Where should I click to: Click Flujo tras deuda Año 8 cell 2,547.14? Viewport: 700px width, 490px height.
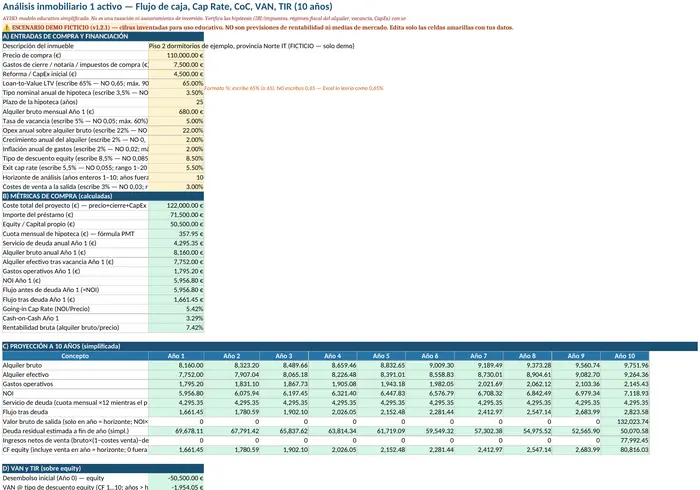(528, 412)
